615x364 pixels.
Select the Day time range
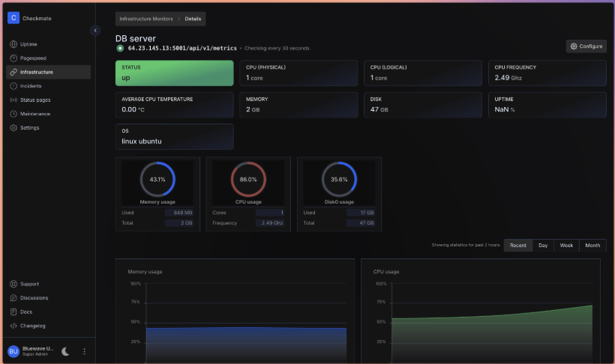[x=543, y=245]
